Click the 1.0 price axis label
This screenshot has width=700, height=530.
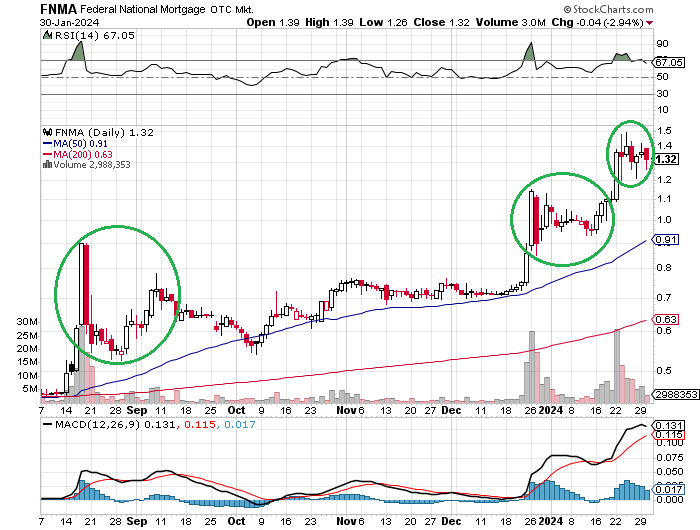(x=664, y=220)
